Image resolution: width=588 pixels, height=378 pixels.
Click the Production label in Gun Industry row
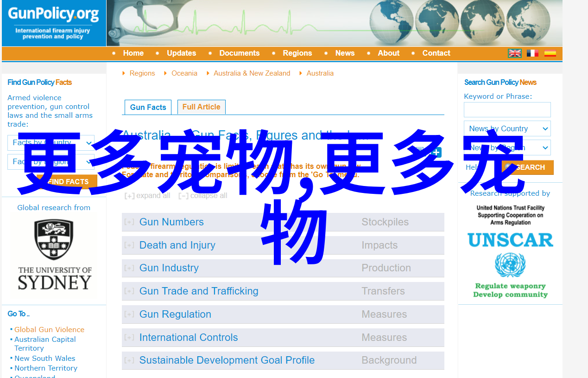[x=386, y=268]
